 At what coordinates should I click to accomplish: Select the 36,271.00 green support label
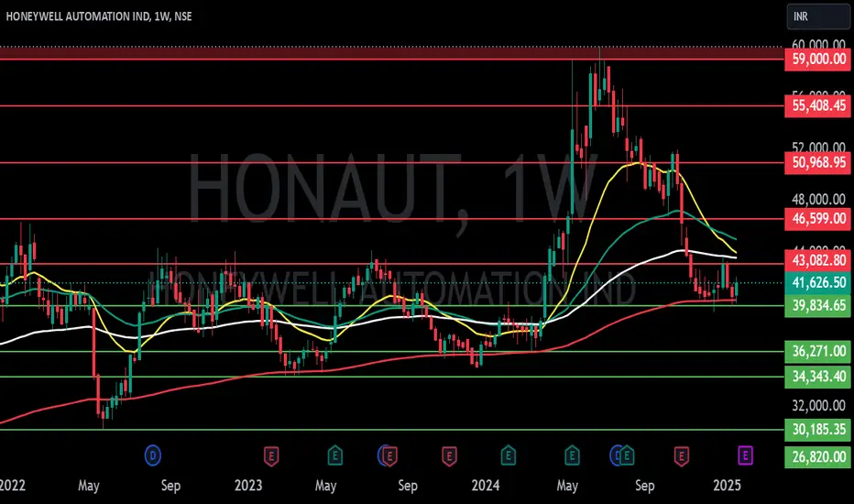pyautogui.click(x=818, y=352)
